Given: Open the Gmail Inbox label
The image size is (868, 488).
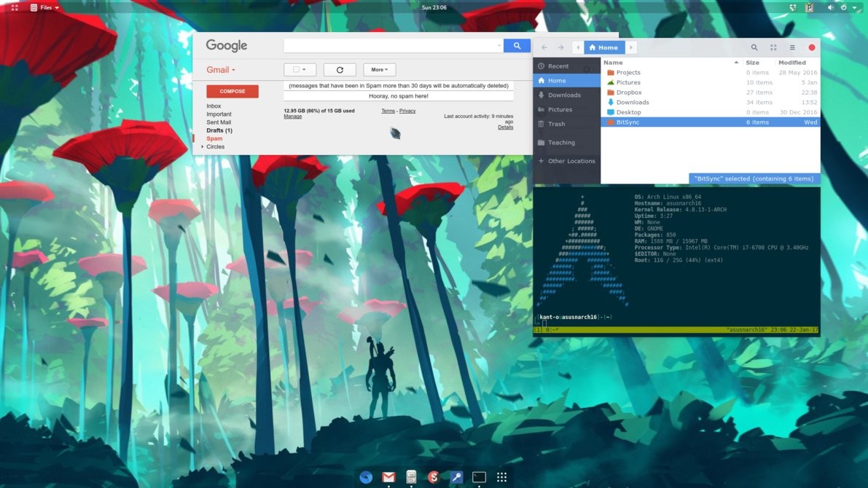Looking at the screenshot, I should (214, 106).
